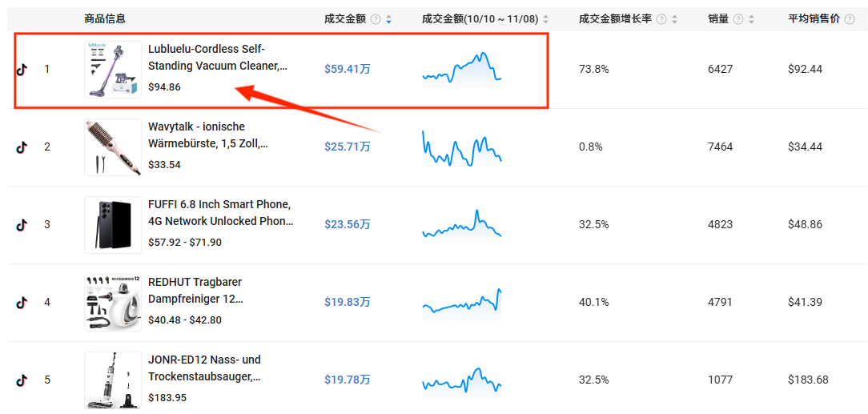Sort the table by 销量
This screenshot has width=868, height=414.
[751, 19]
